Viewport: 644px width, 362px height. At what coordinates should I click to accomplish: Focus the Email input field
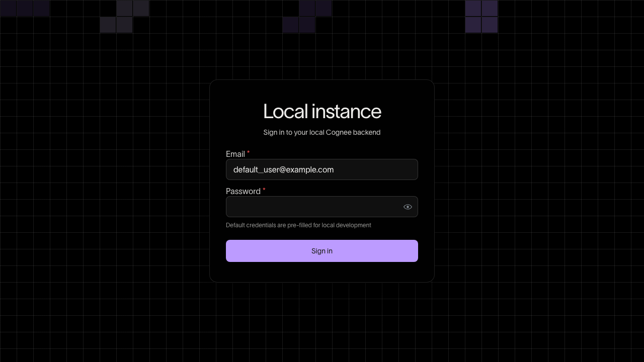(322, 169)
